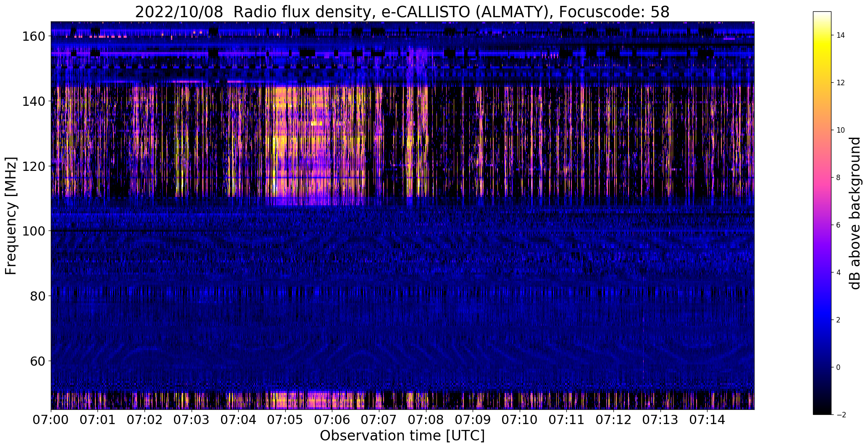Click the 07:11 time tick label

tap(566, 420)
